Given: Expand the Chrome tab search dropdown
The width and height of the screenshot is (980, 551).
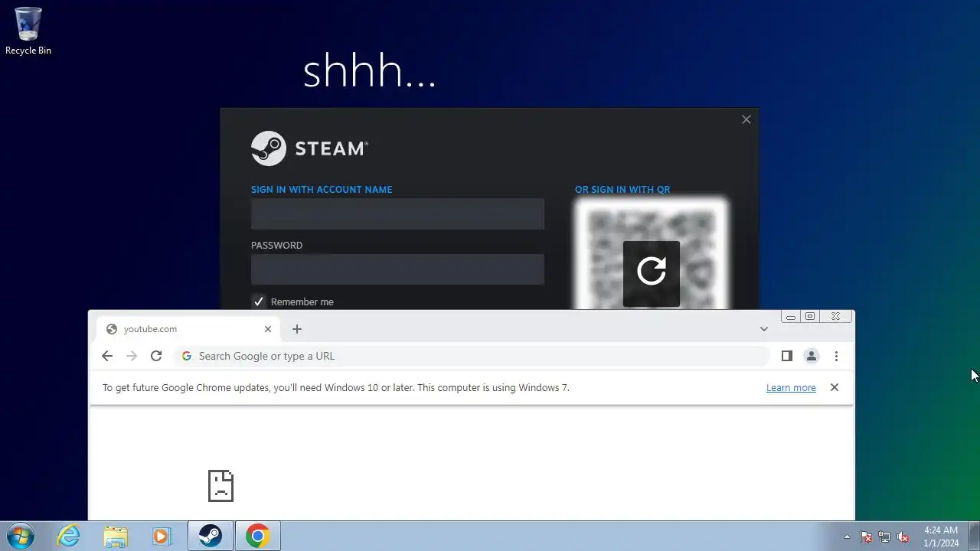Looking at the screenshot, I should [x=763, y=329].
